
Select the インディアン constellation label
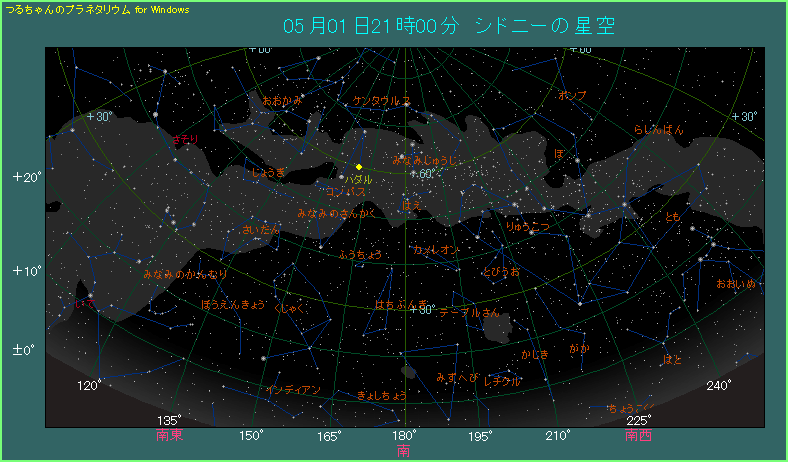293,389
